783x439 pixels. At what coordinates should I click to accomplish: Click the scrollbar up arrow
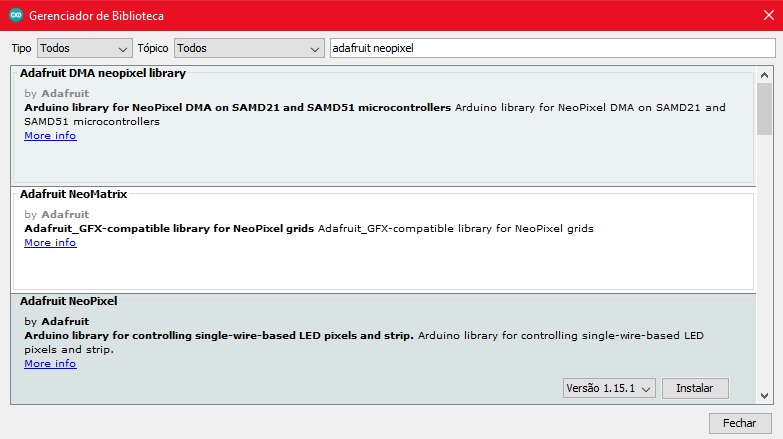coord(764,73)
